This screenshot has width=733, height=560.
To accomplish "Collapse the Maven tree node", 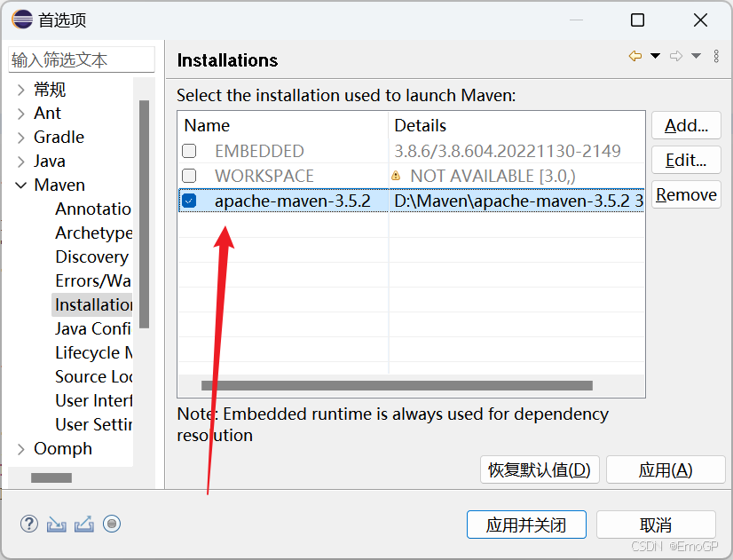I will pyautogui.click(x=20, y=185).
